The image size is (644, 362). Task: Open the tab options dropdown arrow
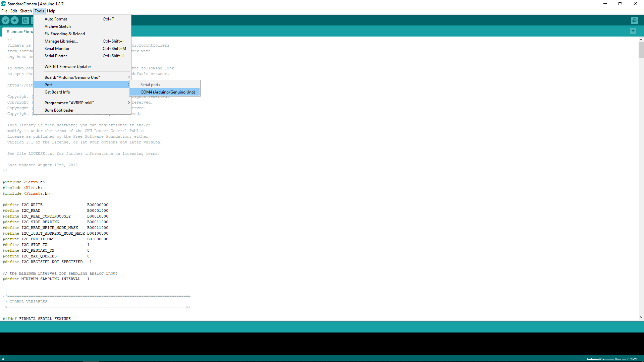633,31
